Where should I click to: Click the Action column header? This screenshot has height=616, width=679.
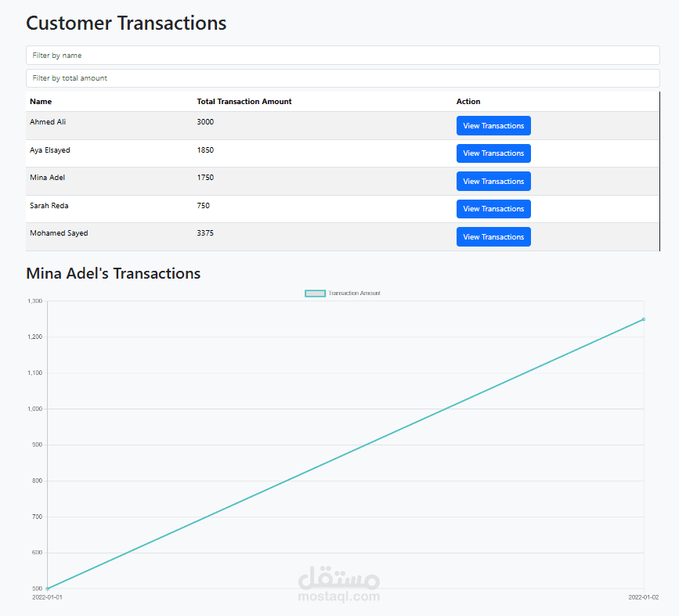468,101
